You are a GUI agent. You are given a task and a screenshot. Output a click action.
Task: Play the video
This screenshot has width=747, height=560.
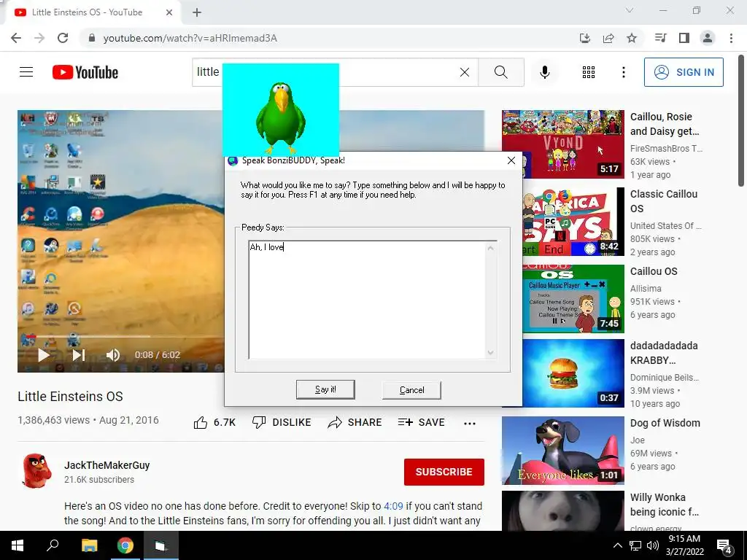click(43, 355)
